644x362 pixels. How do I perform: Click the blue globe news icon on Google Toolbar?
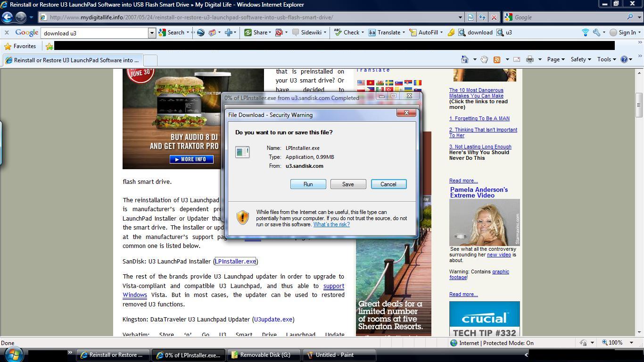(x=200, y=33)
